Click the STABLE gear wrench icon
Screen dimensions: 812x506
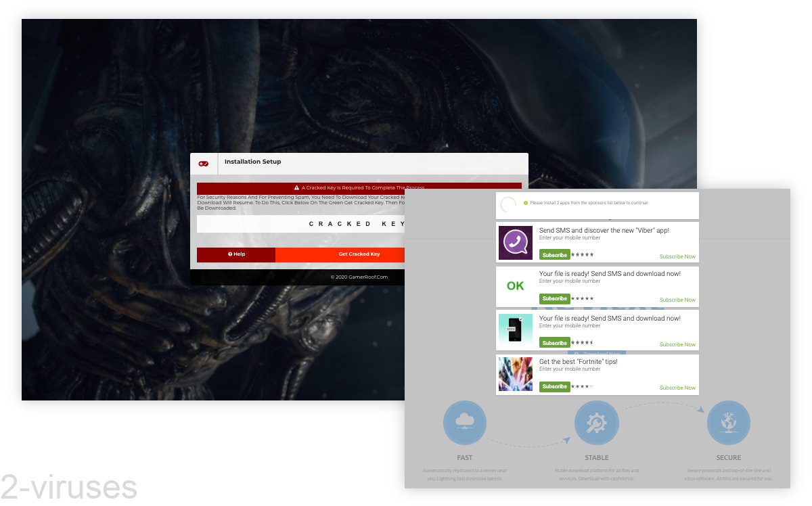point(596,422)
